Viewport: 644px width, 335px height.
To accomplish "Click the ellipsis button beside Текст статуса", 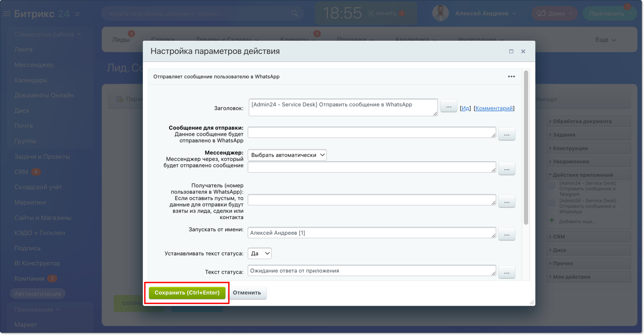I will coord(506,273).
